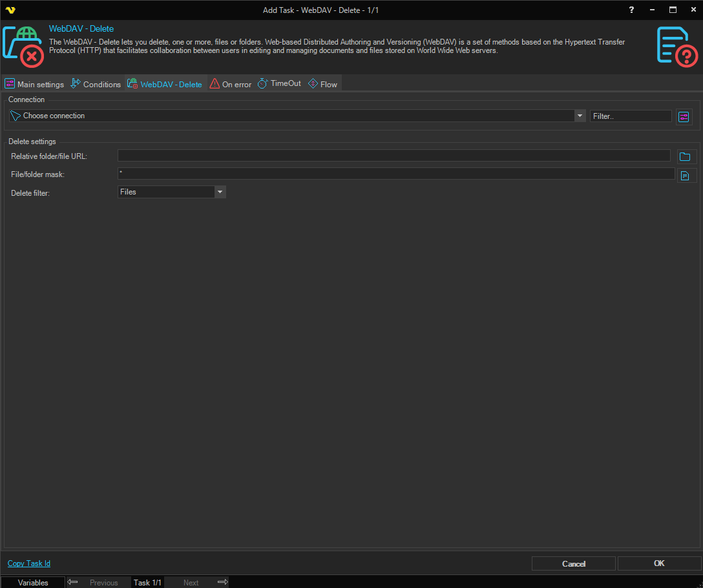703x588 pixels.
Task: Go to the TimeOut tab
Action: [x=279, y=84]
